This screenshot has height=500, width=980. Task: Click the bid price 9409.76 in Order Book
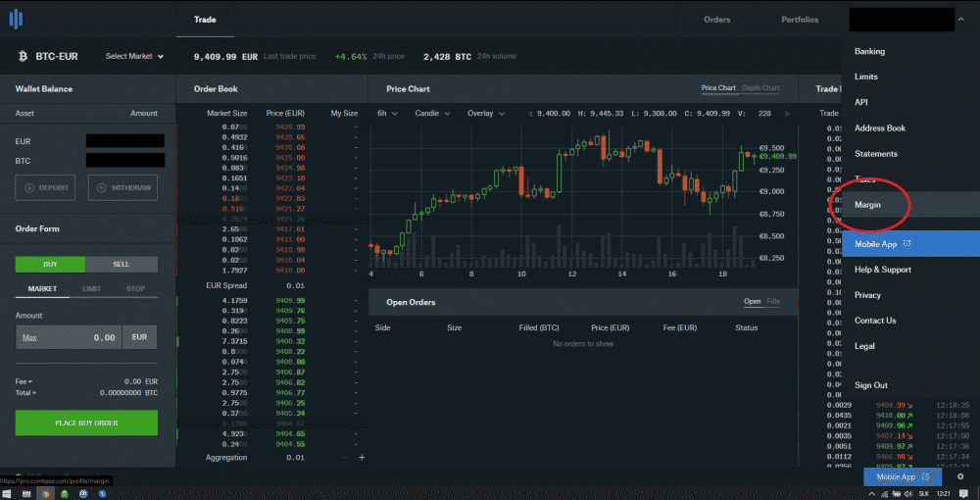point(291,311)
